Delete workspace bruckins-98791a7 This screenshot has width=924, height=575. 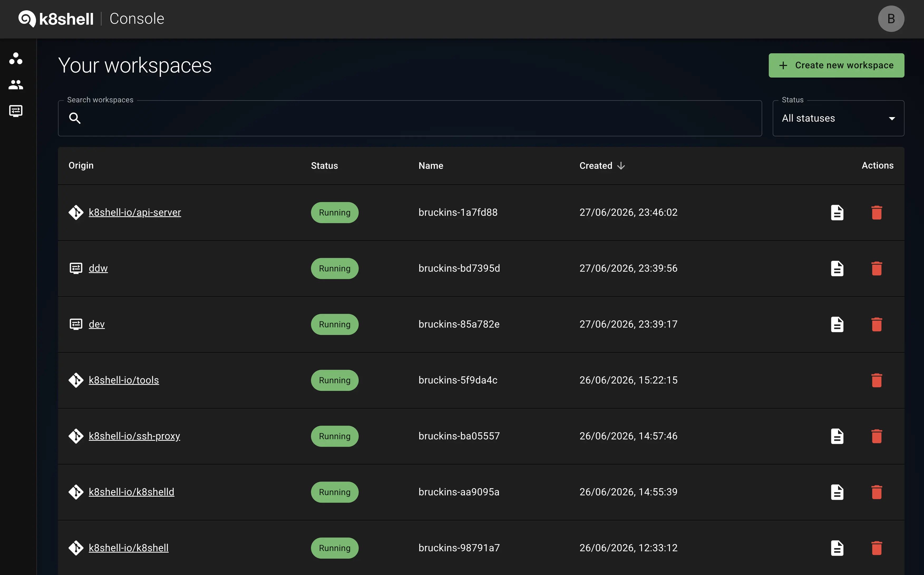(x=877, y=548)
